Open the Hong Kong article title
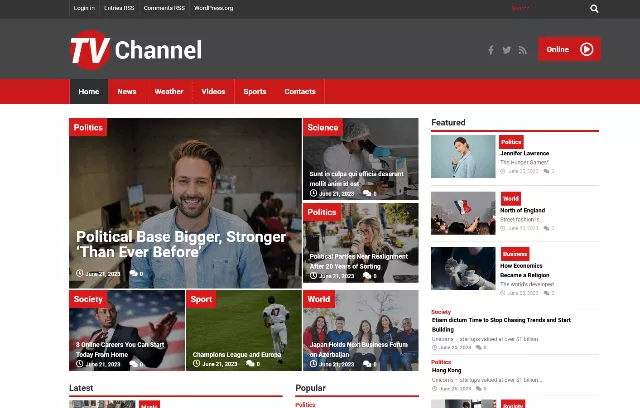 [447, 370]
